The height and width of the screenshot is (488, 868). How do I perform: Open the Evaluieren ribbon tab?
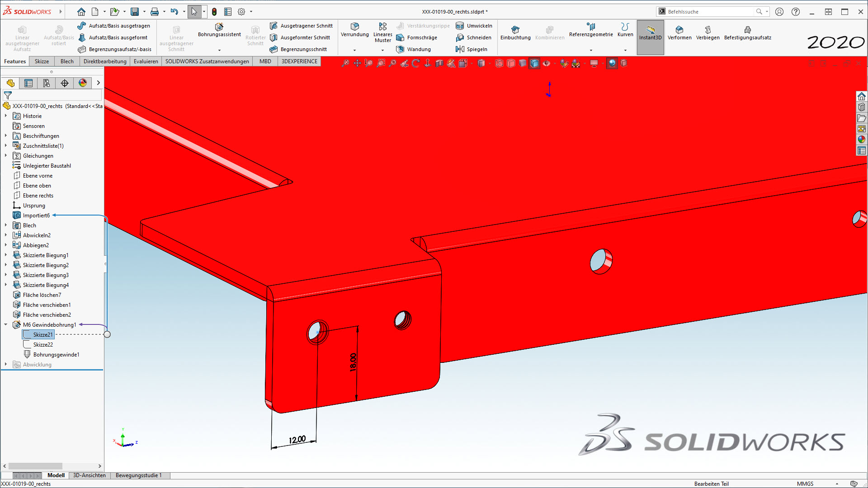point(146,61)
